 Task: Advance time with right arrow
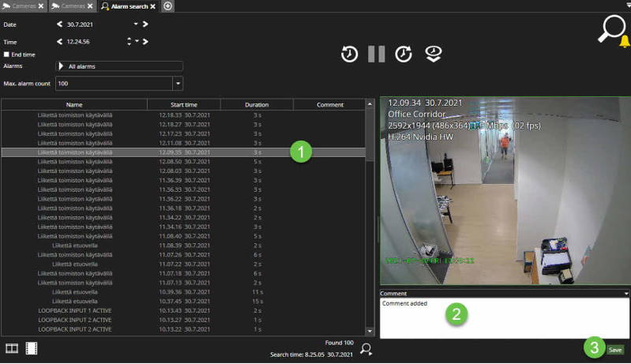pyautogui.click(x=145, y=41)
